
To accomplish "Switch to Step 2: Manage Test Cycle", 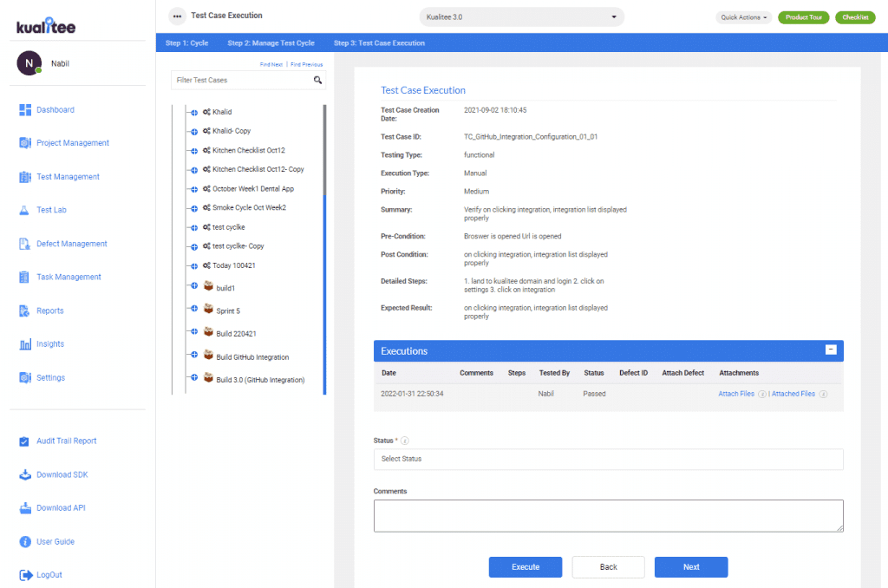I will pyautogui.click(x=271, y=42).
